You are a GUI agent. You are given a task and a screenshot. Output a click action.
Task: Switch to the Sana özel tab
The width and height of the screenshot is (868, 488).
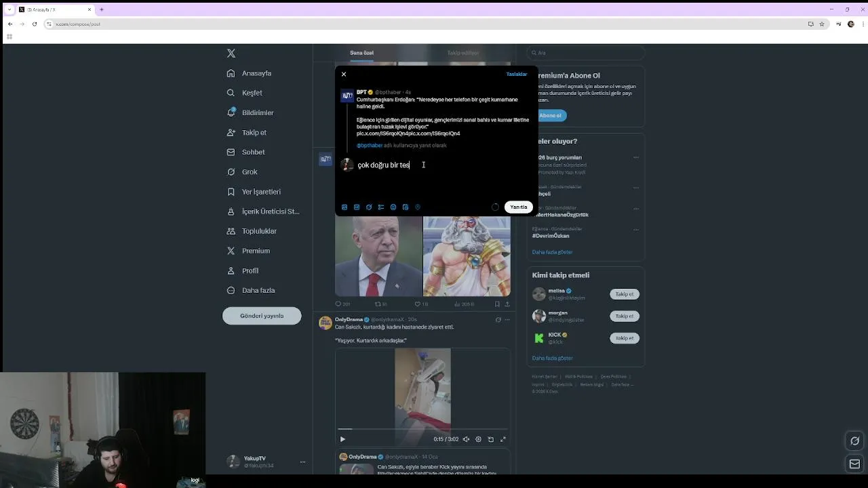pos(361,53)
